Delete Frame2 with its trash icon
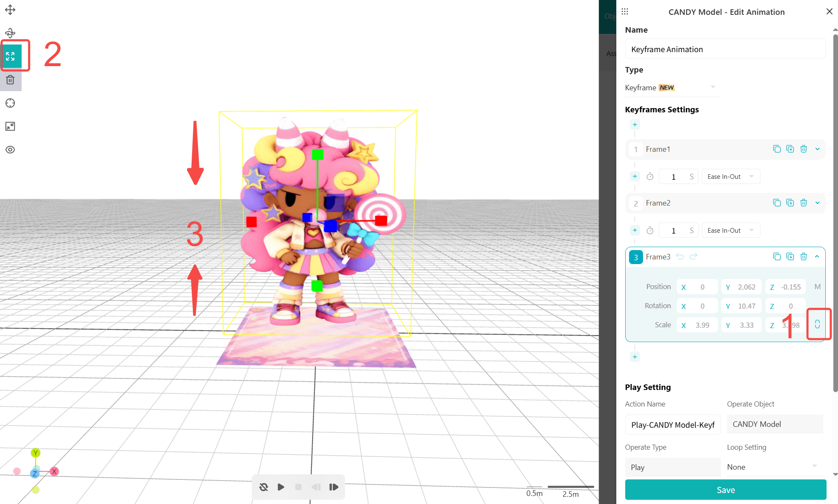The height and width of the screenshot is (504, 838). coord(804,203)
